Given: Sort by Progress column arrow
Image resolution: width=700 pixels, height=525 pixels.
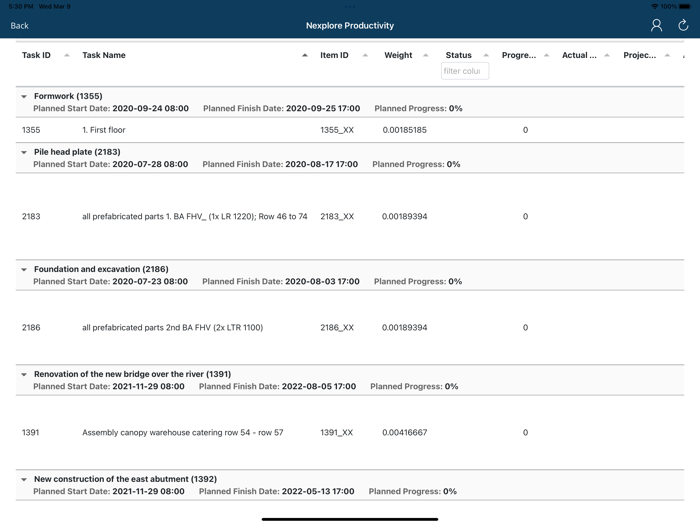Looking at the screenshot, I should click(547, 55).
